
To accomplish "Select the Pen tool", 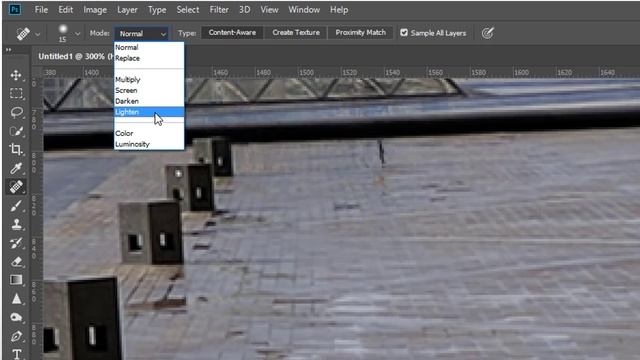I will pyautogui.click(x=16, y=336).
